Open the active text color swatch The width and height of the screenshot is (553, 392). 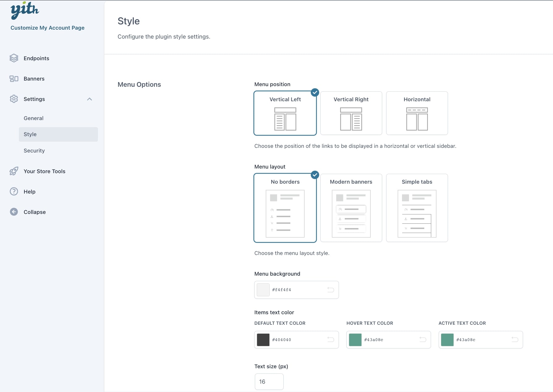[x=447, y=340]
